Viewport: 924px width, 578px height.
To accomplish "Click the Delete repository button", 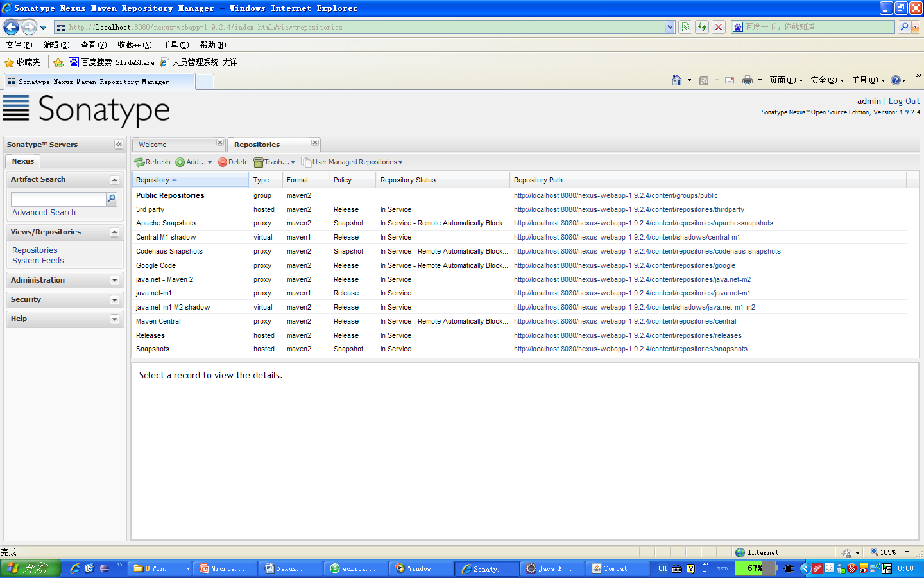I will coord(233,162).
